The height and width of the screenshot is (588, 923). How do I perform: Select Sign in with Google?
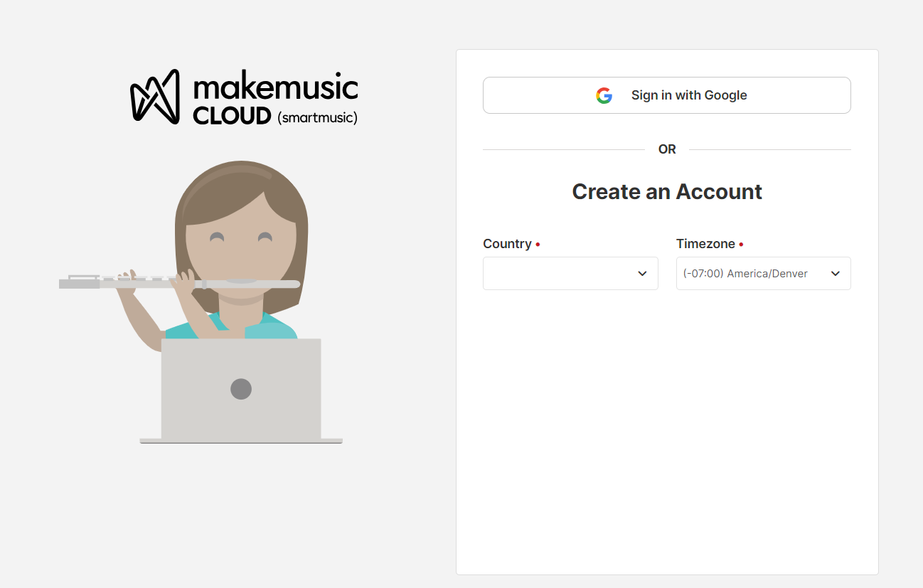(666, 95)
